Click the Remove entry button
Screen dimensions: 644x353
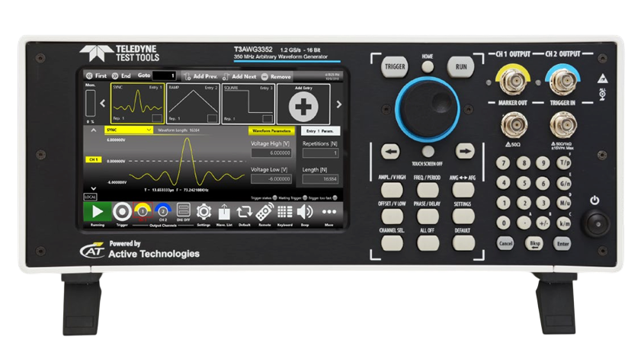coord(276,76)
